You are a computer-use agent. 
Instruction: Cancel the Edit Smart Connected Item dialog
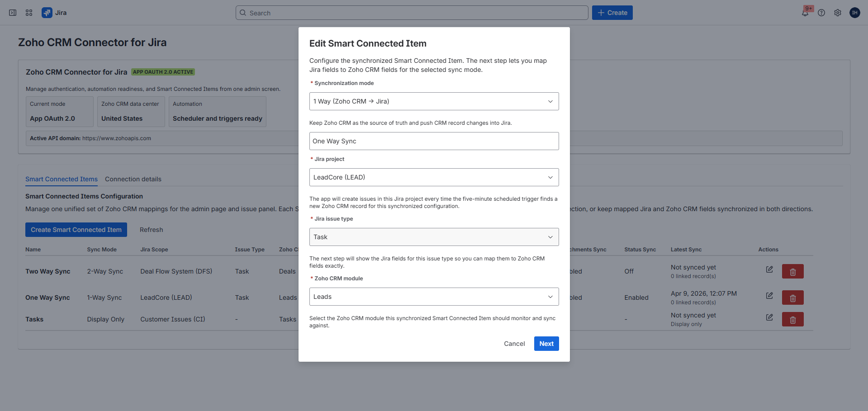coord(514,344)
